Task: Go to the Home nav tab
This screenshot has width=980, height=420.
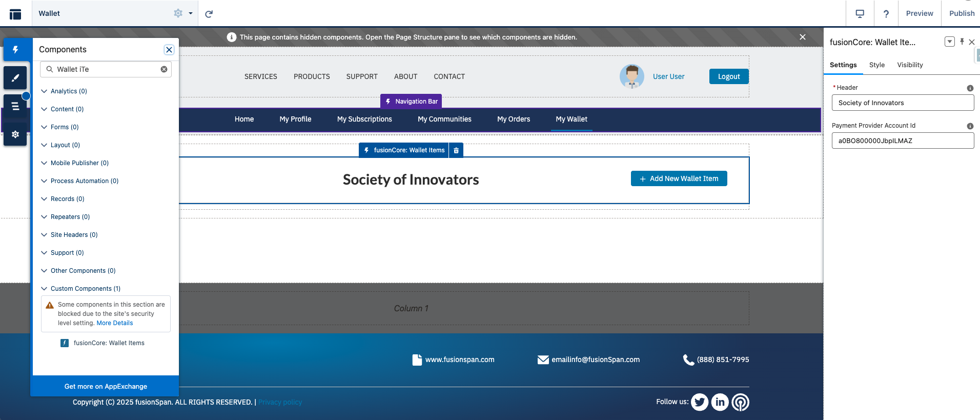Action: click(x=244, y=119)
